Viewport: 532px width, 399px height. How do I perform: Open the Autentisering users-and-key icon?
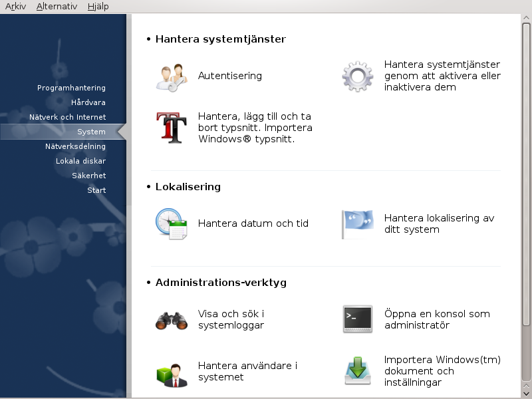[172, 77]
